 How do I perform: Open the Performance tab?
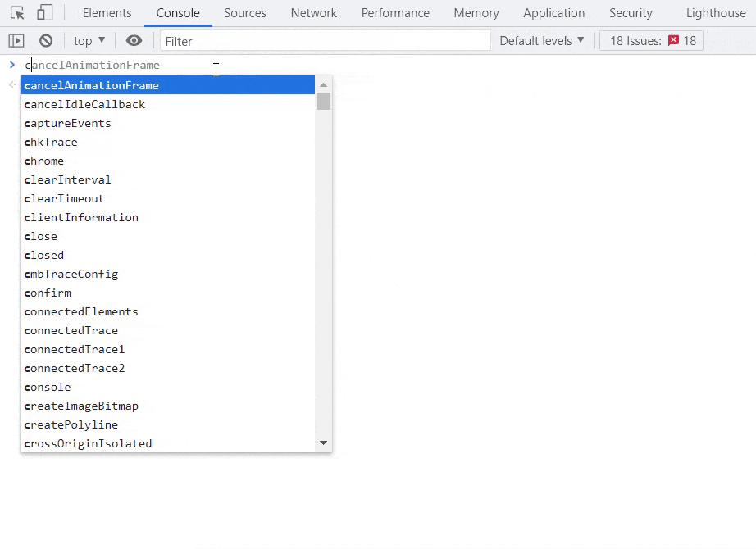(x=395, y=12)
